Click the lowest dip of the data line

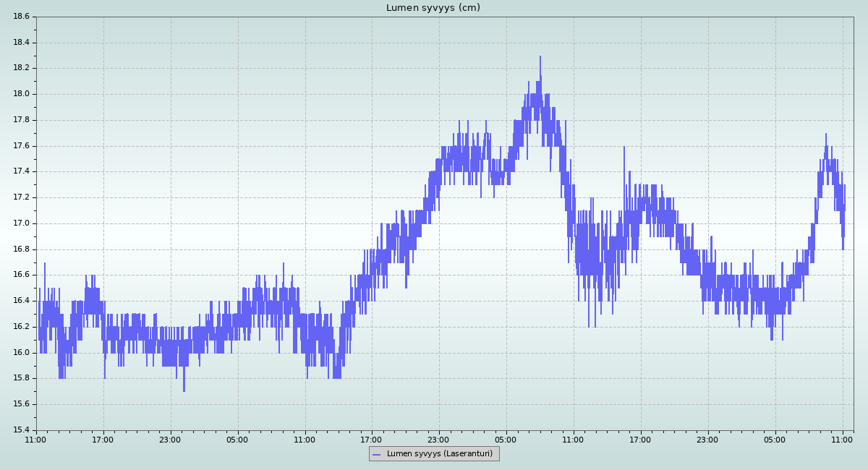click(x=184, y=390)
